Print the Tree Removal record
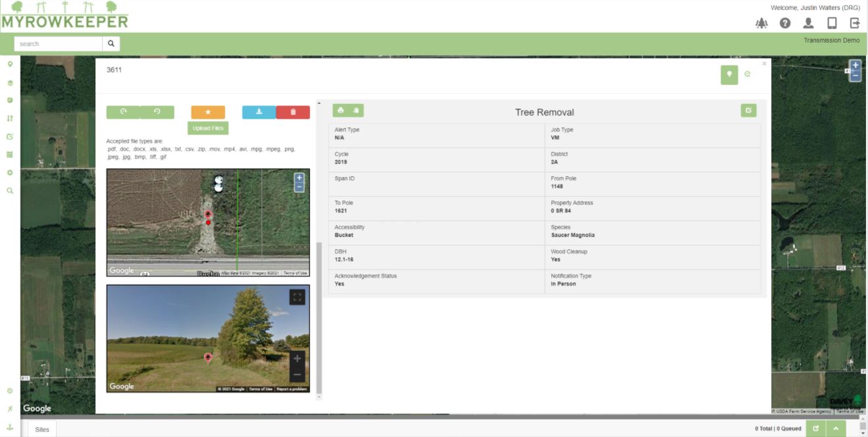 click(x=341, y=111)
